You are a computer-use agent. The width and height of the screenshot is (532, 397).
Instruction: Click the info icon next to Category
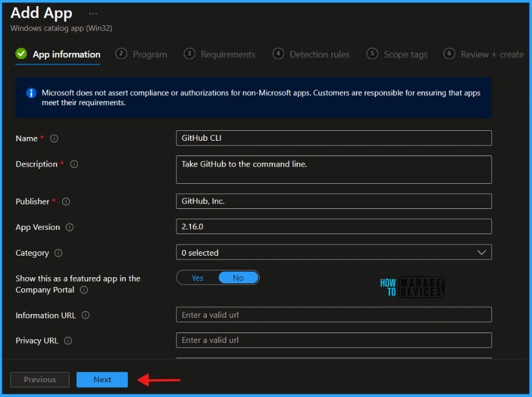click(x=58, y=253)
